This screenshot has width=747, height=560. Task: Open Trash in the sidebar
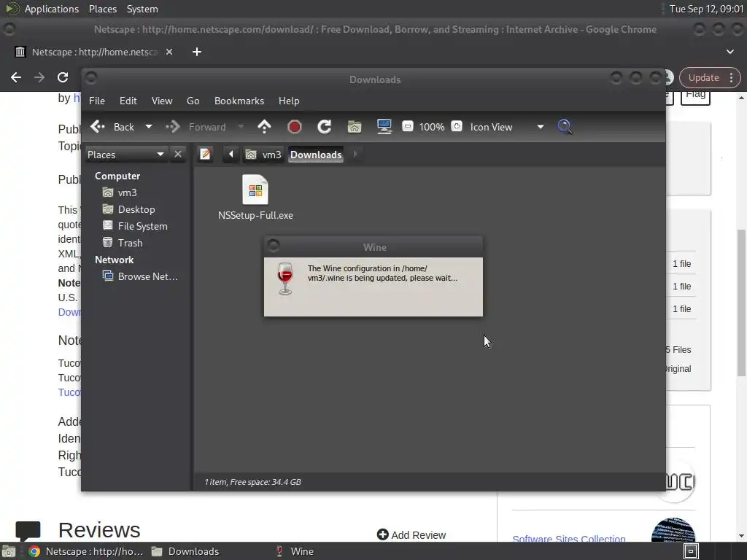click(x=130, y=243)
